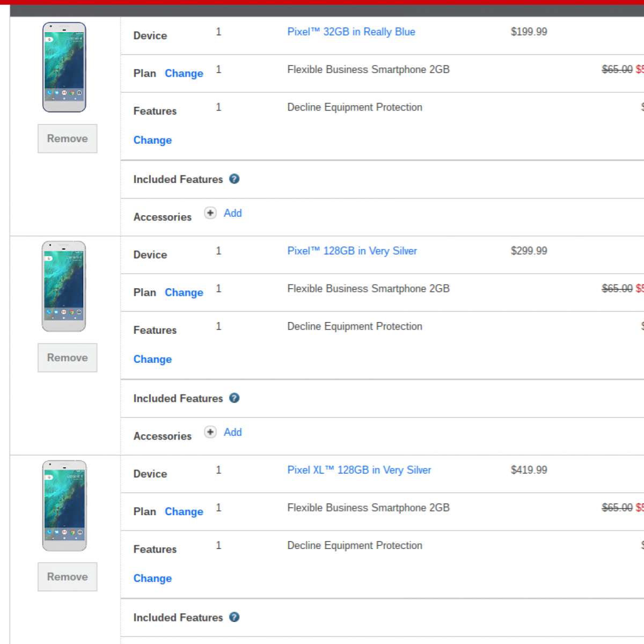This screenshot has width=644, height=644.
Task: Click the Really Blue Pixel phone image
Action: click(x=64, y=67)
